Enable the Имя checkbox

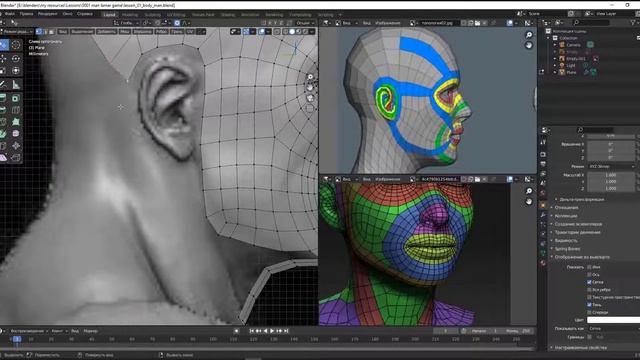[x=589, y=267]
